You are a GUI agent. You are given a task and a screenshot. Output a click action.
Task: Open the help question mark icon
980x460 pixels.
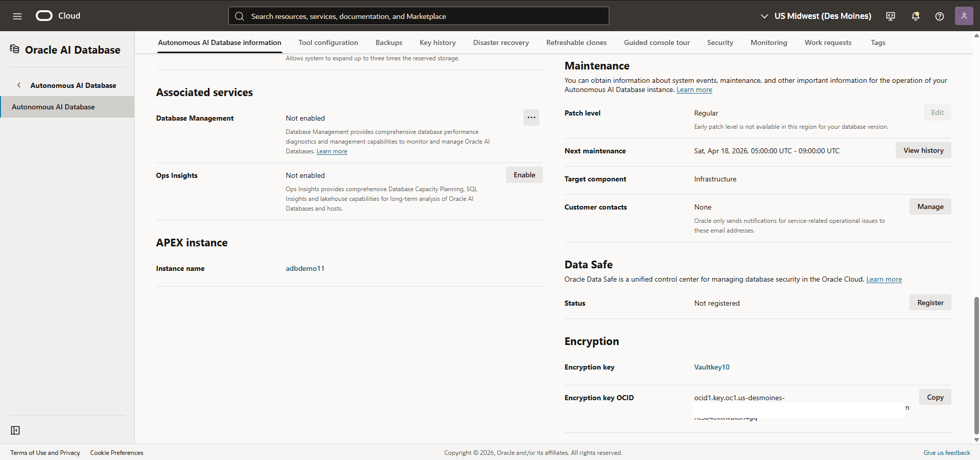[940, 16]
